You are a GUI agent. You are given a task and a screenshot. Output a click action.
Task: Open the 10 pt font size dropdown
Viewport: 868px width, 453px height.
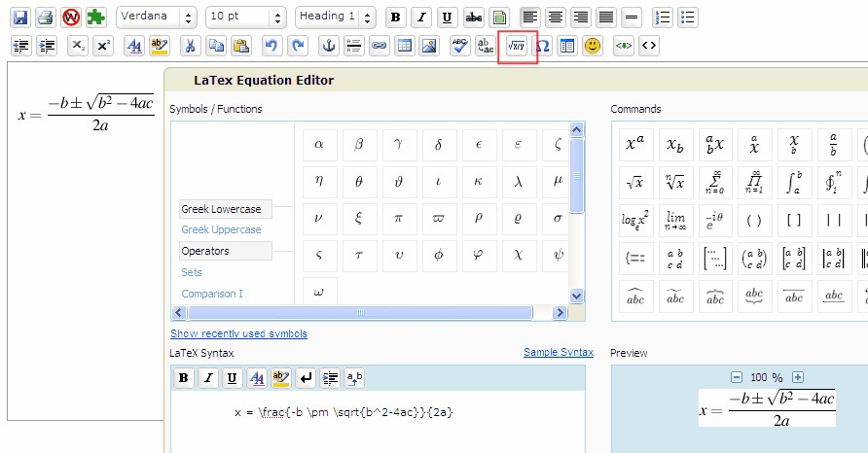(x=246, y=17)
